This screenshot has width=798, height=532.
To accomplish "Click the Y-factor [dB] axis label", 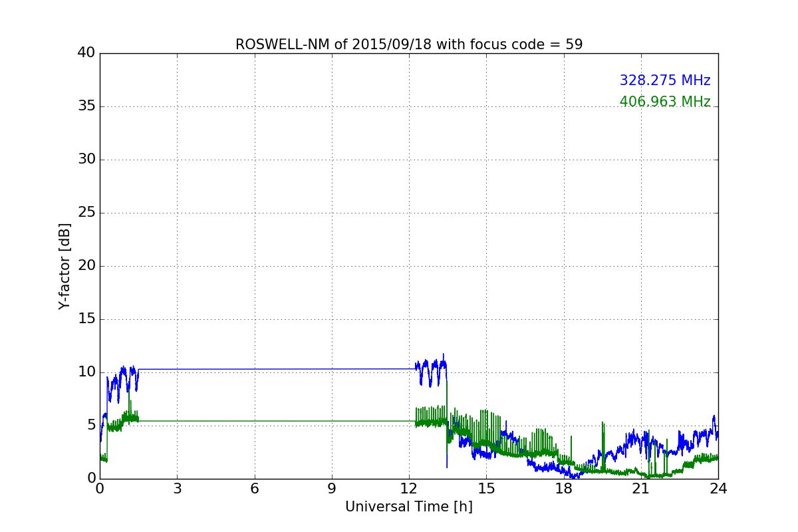I will (65, 266).
